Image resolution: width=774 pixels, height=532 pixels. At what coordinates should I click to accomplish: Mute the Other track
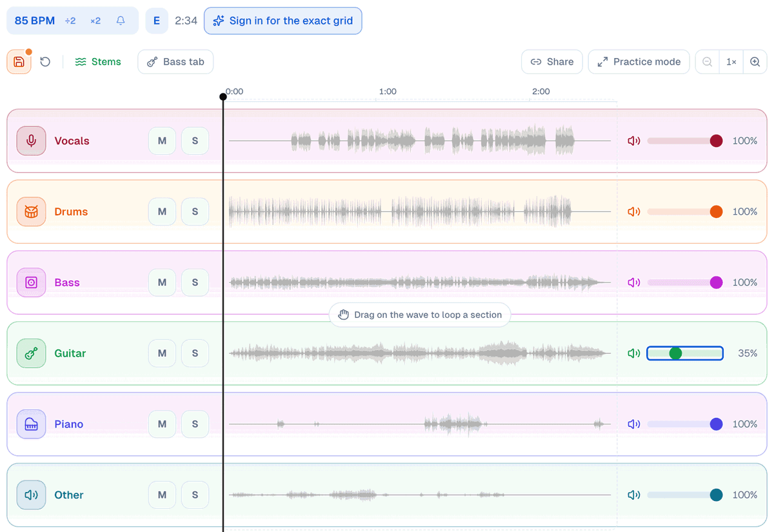(162, 495)
